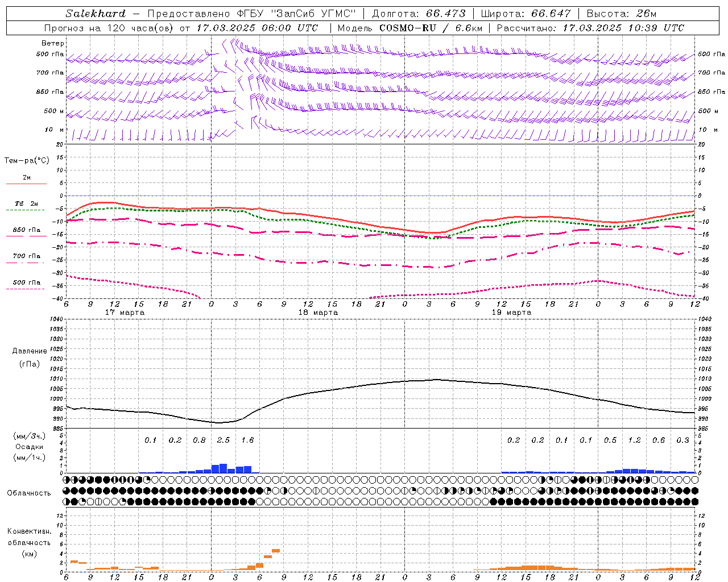
Task: Click the (гПа) pressure unit label
Action: click(29, 364)
